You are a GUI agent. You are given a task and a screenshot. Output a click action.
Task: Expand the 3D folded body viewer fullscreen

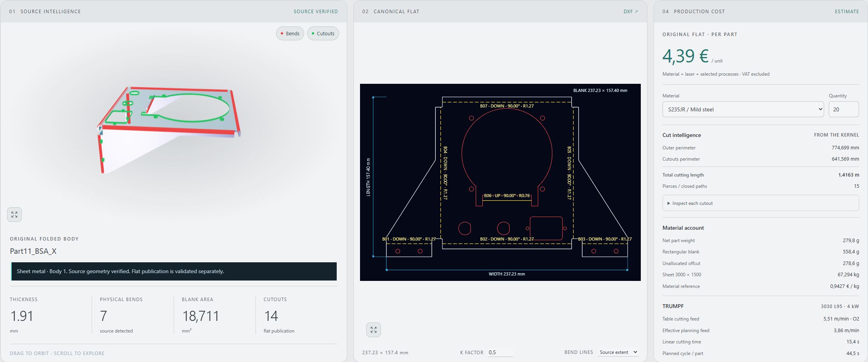pyautogui.click(x=14, y=215)
